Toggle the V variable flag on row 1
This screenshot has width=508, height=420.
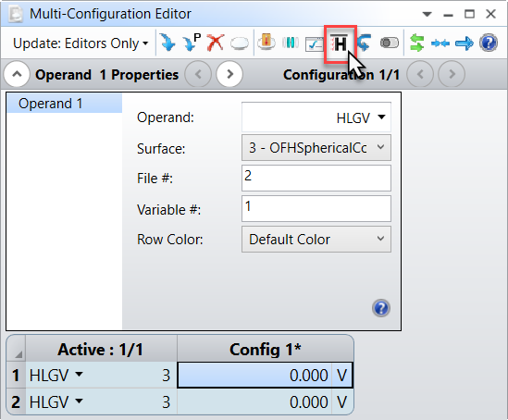tap(342, 376)
